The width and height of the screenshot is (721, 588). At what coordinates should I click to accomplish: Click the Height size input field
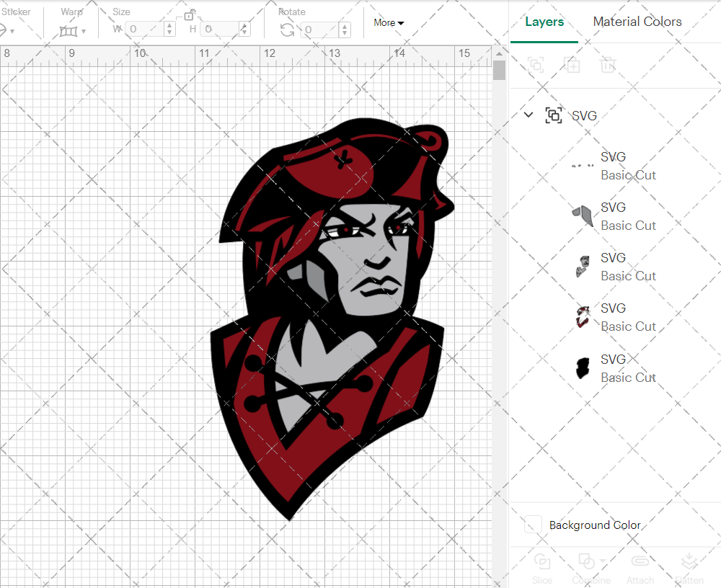coord(220,29)
